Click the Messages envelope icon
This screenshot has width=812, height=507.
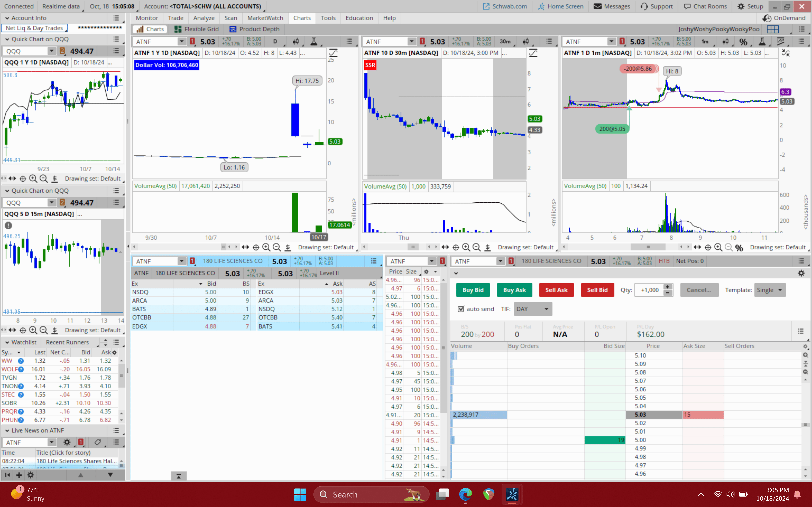click(598, 6)
